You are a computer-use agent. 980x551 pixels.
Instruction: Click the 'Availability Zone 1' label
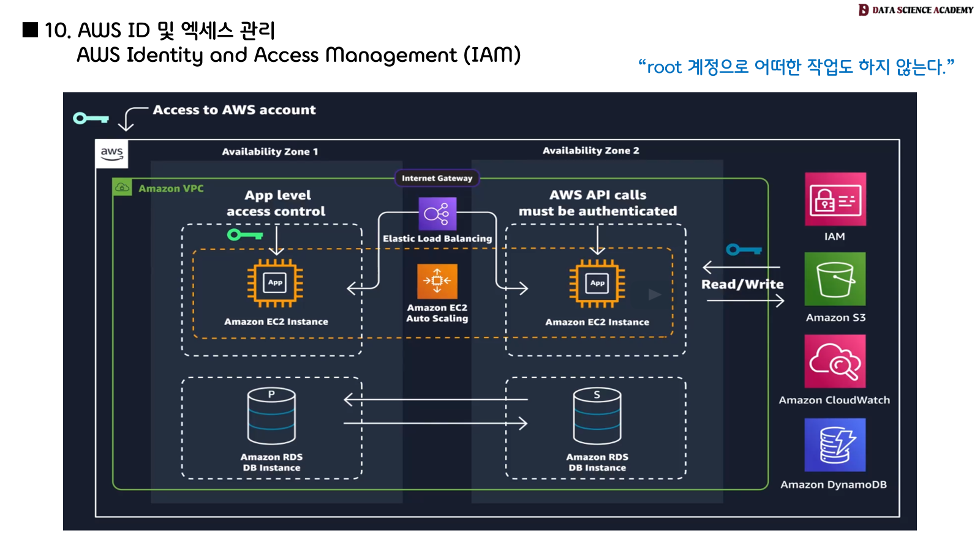(x=270, y=151)
